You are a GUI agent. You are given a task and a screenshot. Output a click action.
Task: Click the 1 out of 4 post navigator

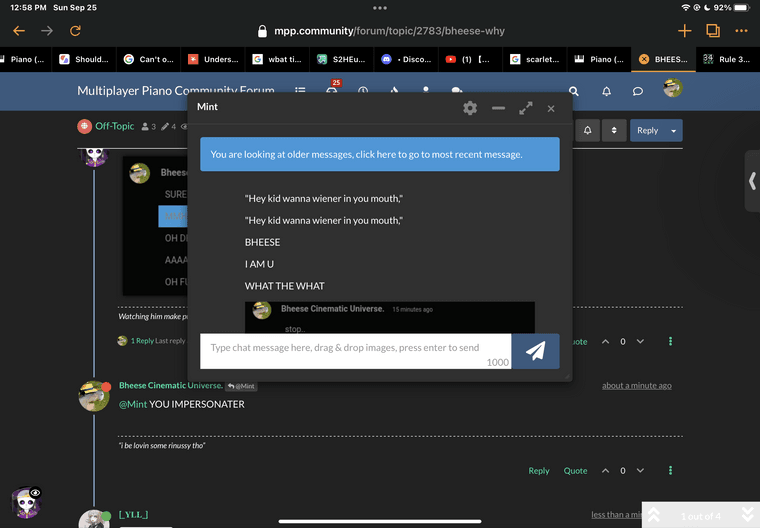coord(700,516)
